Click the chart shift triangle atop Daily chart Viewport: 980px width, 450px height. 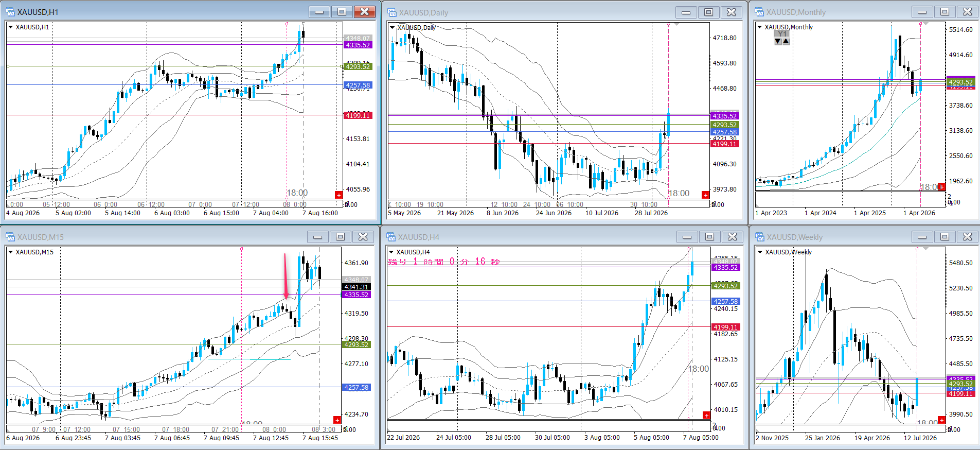coord(677,24)
